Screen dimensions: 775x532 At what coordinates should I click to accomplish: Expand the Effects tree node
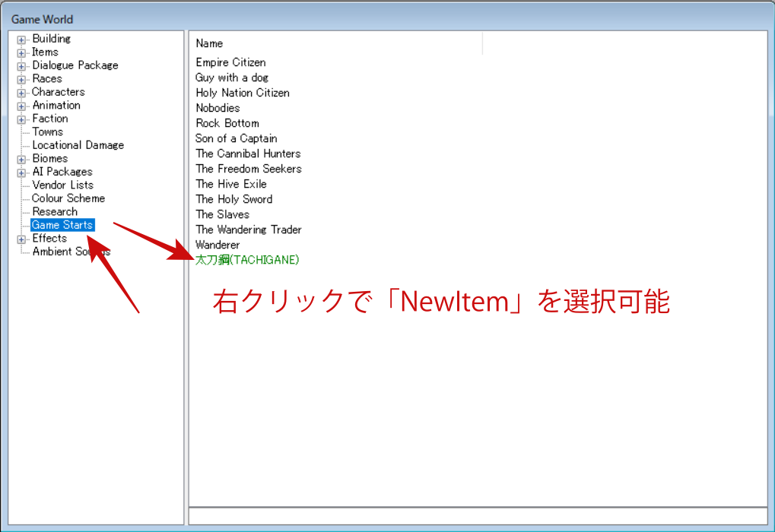(x=21, y=239)
